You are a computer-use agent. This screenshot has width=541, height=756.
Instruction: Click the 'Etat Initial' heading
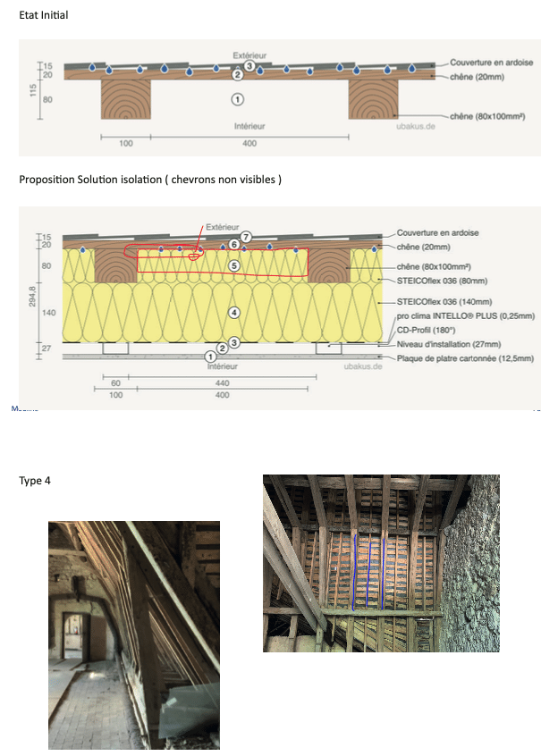click(x=43, y=15)
